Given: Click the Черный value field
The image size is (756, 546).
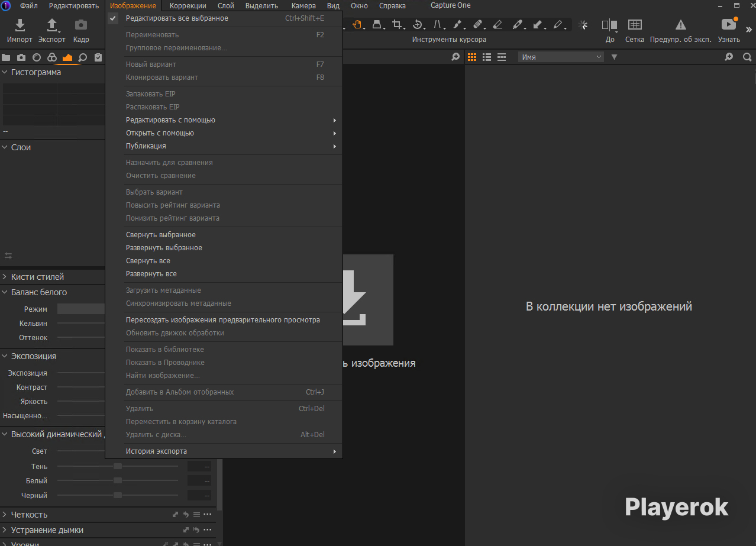Looking at the screenshot, I should [x=199, y=495].
